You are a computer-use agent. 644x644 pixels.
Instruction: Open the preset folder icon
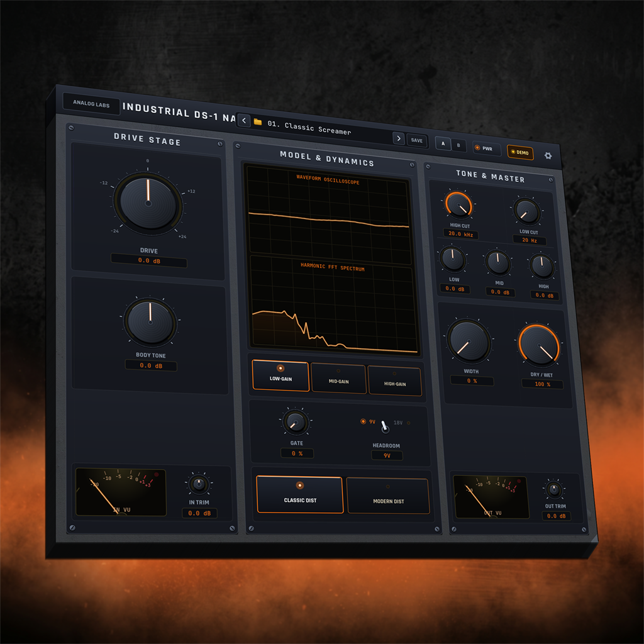(258, 122)
